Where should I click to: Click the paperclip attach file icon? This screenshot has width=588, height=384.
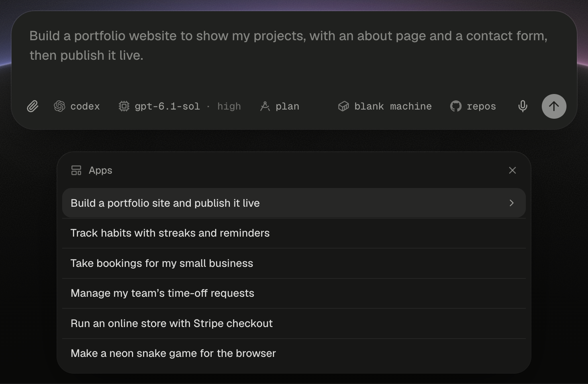(33, 106)
